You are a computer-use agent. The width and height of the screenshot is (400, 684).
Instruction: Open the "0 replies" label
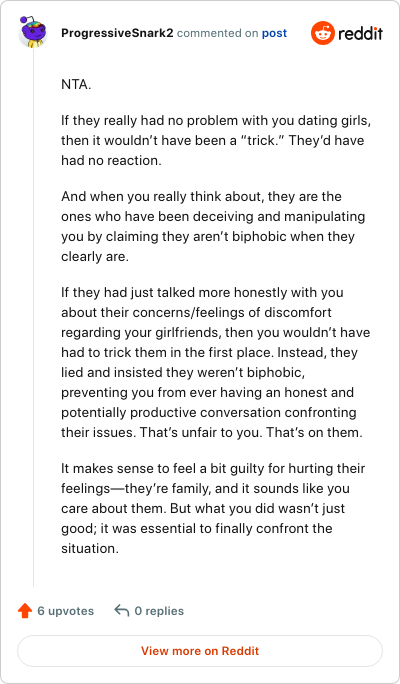[159, 611]
